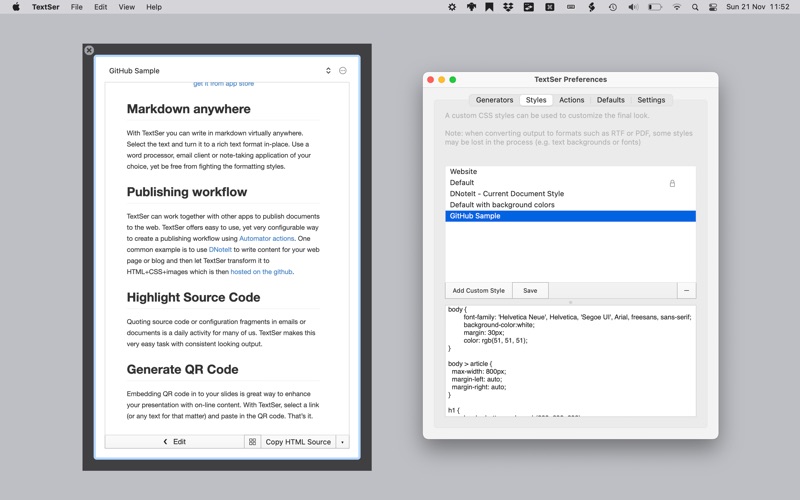Follow the 'hosted on the github' link
The height and width of the screenshot is (500, 800).
(261, 272)
